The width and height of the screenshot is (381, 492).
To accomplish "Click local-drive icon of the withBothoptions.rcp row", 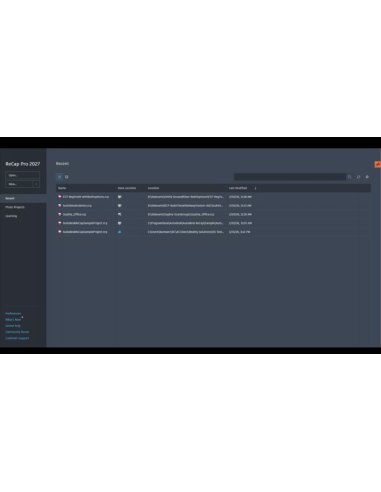I will (x=120, y=197).
